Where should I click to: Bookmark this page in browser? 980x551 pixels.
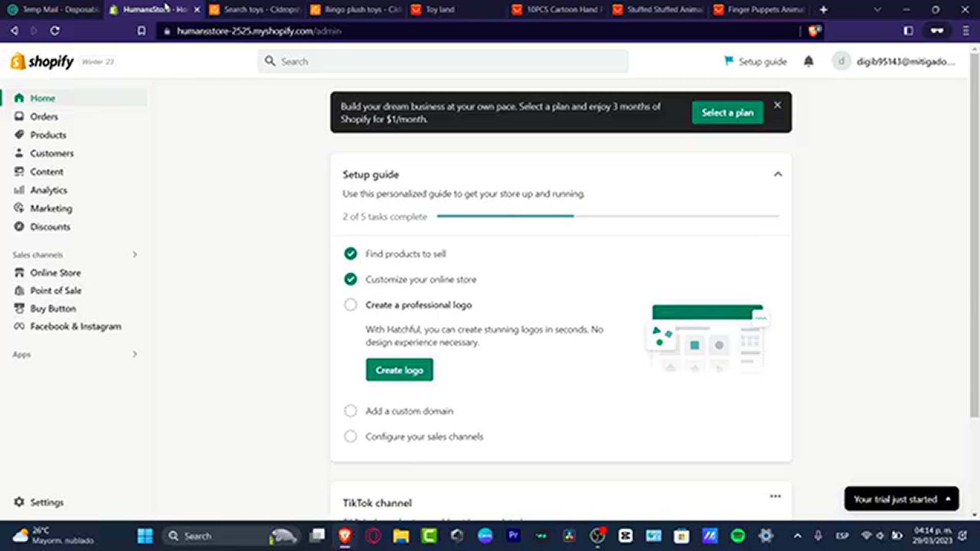click(x=141, y=31)
